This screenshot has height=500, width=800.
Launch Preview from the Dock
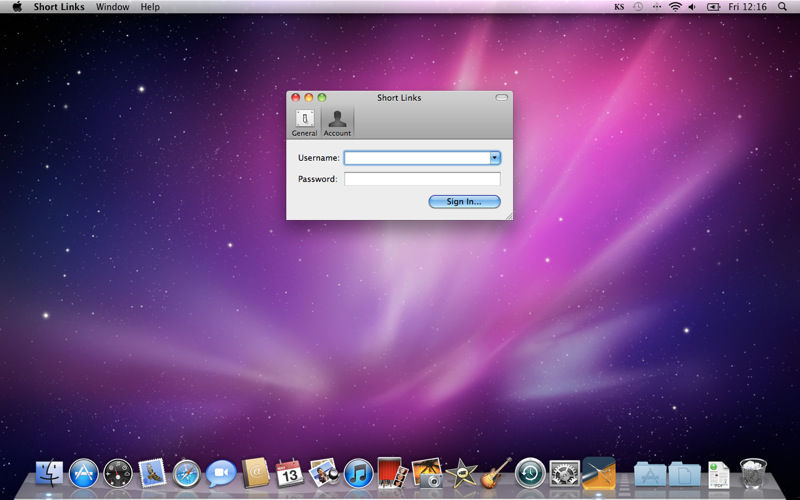pos(323,472)
